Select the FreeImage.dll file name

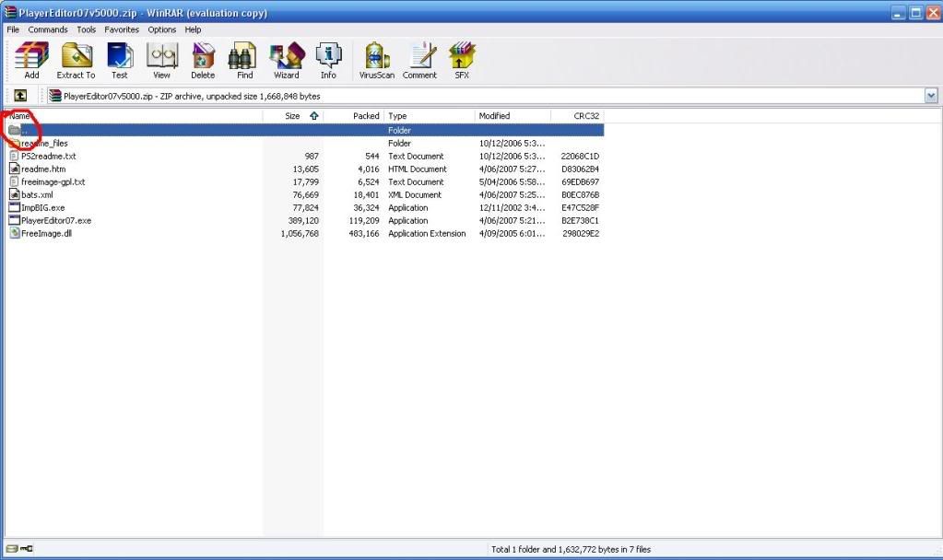click(46, 233)
